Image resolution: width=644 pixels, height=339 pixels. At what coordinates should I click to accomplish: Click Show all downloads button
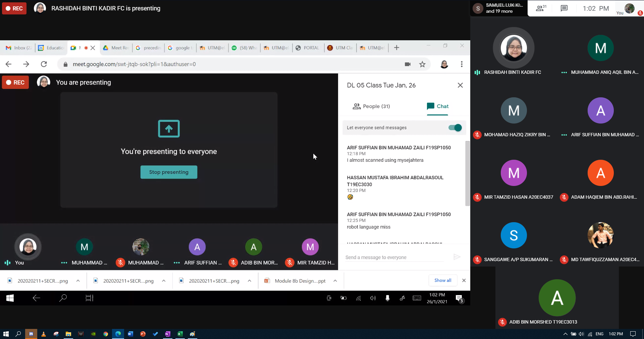[442, 280]
